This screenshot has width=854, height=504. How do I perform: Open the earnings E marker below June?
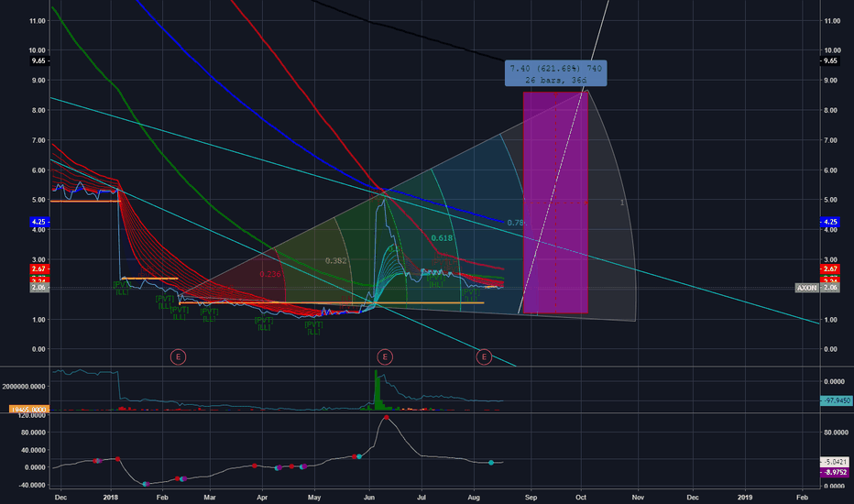[x=385, y=356]
